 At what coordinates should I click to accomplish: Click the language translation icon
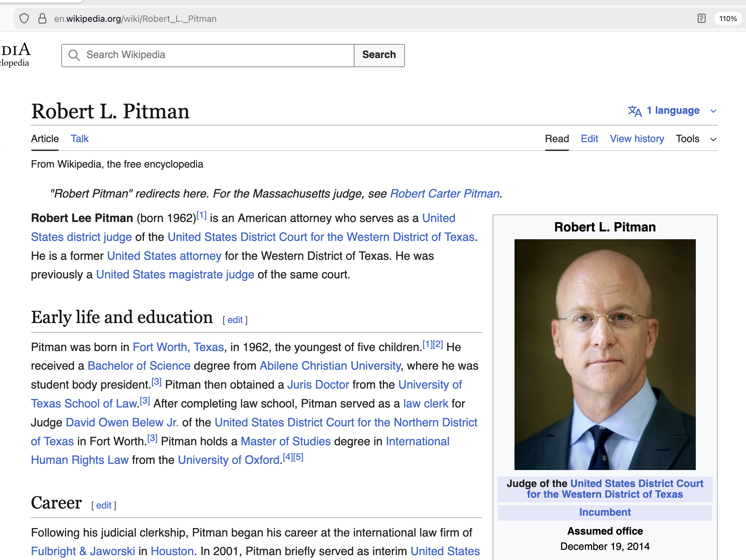point(634,111)
